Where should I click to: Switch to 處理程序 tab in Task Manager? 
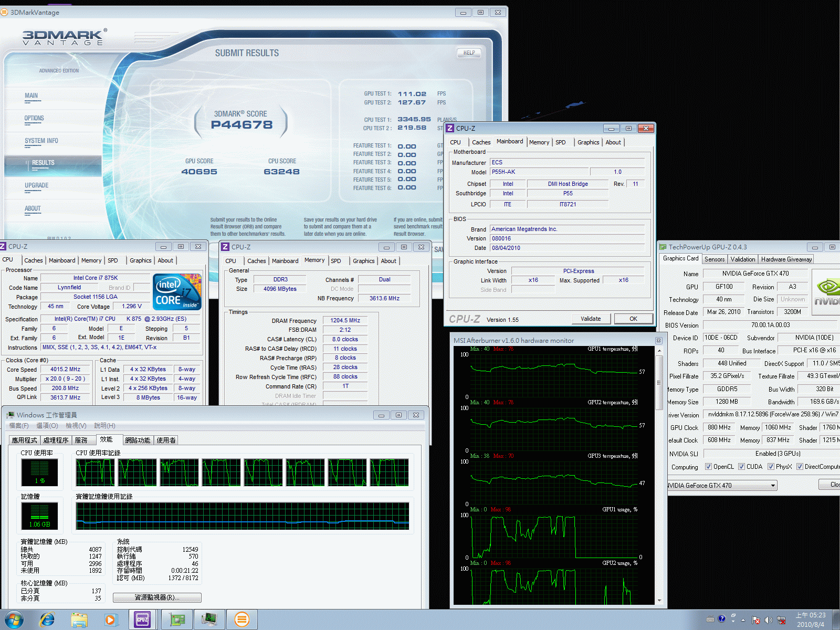coord(56,440)
